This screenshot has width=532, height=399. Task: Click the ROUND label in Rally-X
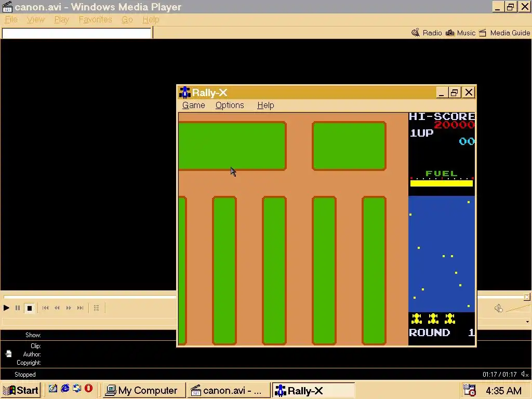pos(430,332)
